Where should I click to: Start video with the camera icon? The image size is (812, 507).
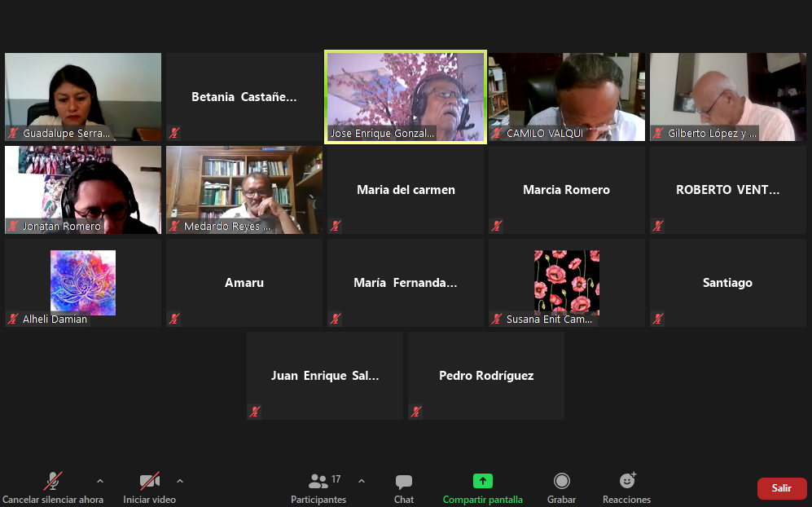click(x=149, y=481)
